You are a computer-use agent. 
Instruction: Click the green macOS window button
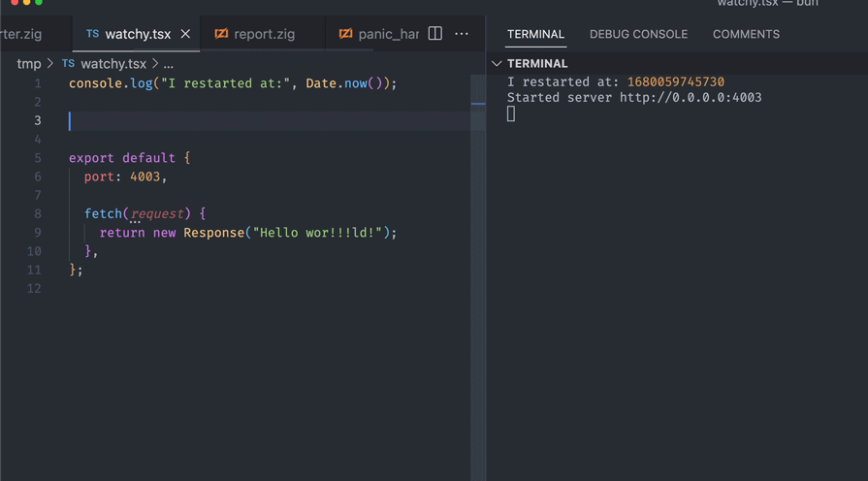pos(39,3)
